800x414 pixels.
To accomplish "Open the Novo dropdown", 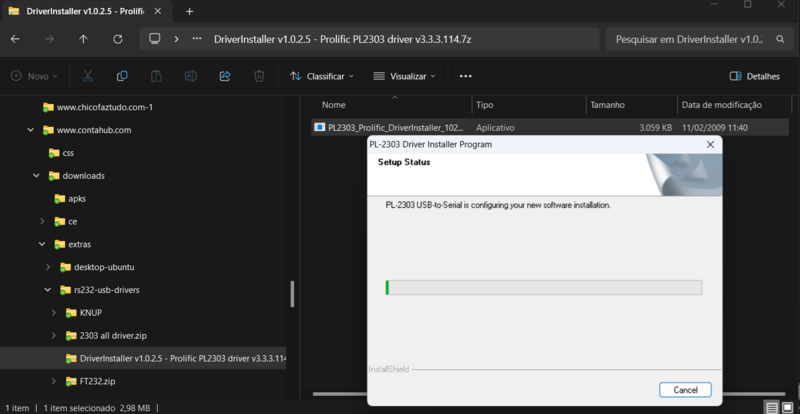I will click(x=34, y=76).
